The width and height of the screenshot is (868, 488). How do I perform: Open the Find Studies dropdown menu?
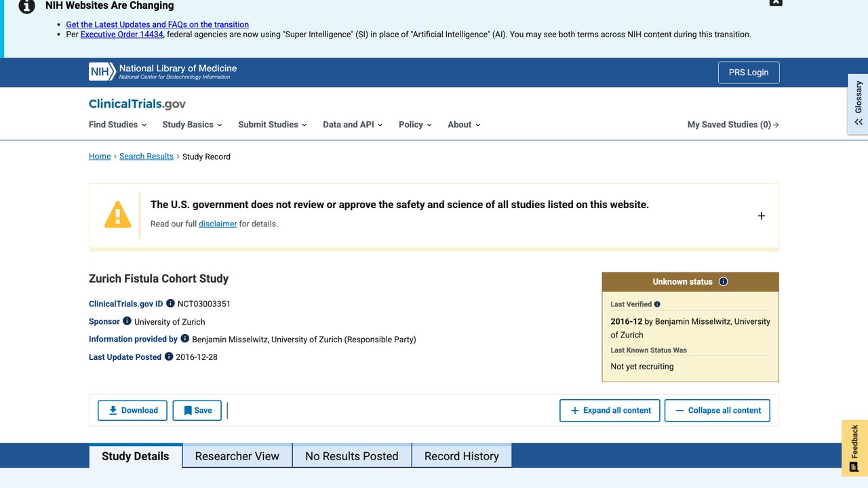click(117, 125)
